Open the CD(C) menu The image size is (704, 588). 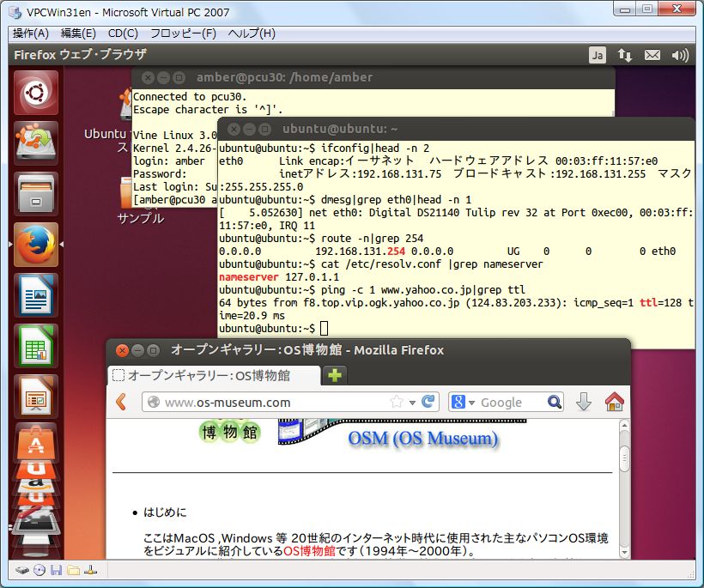(x=123, y=33)
